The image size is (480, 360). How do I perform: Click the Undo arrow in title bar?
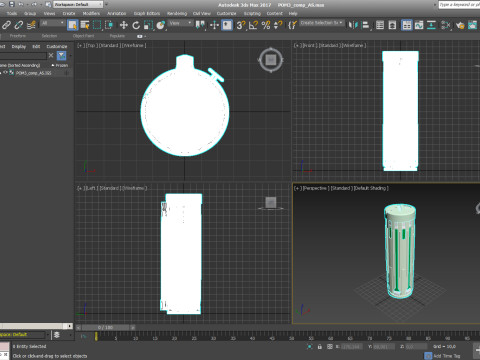[x=22, y=4]
